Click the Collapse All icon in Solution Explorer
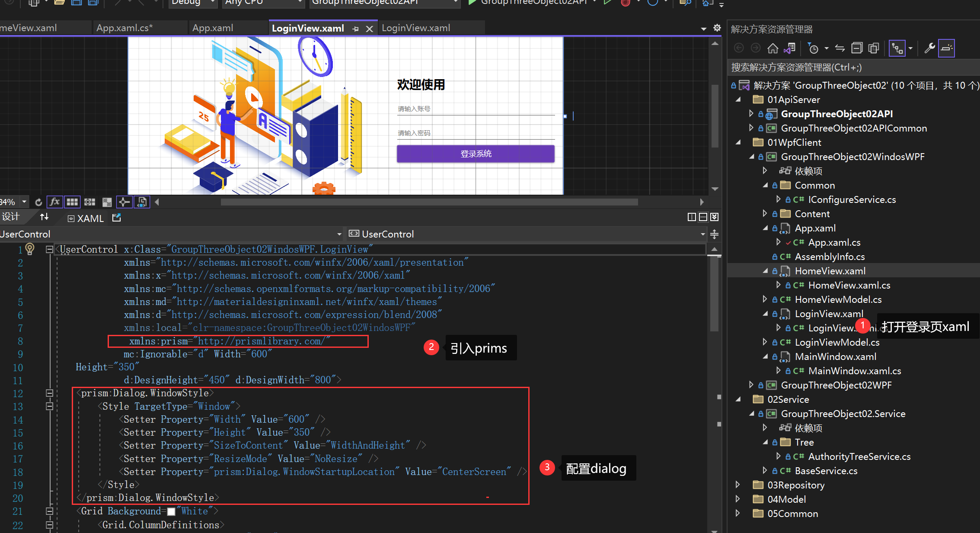980x533 pixels. [x=857, y=48]
